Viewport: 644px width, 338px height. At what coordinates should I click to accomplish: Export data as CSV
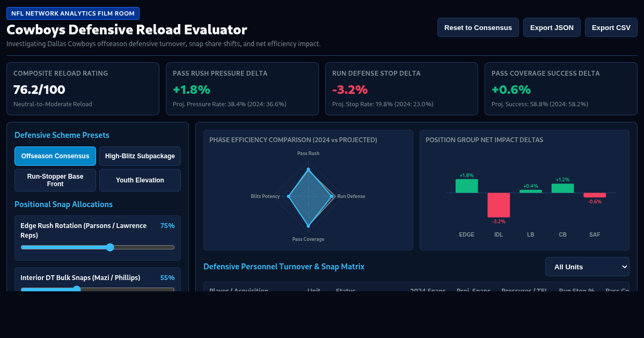tap(611, 27)
